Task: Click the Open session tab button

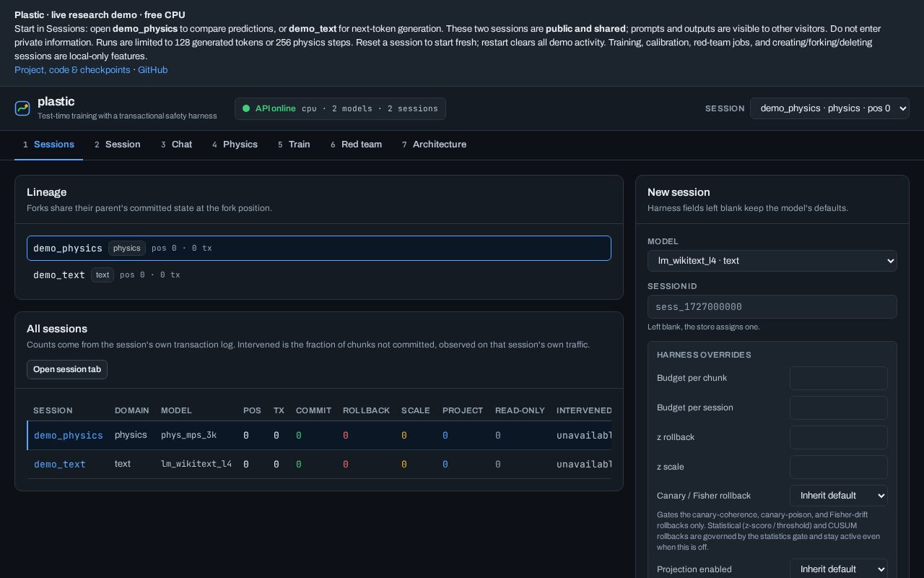Action: 67,369
